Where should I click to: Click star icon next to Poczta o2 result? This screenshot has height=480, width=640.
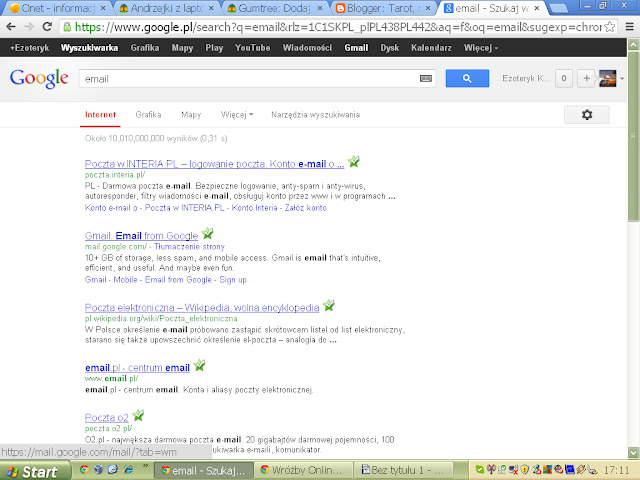(138, 415)
